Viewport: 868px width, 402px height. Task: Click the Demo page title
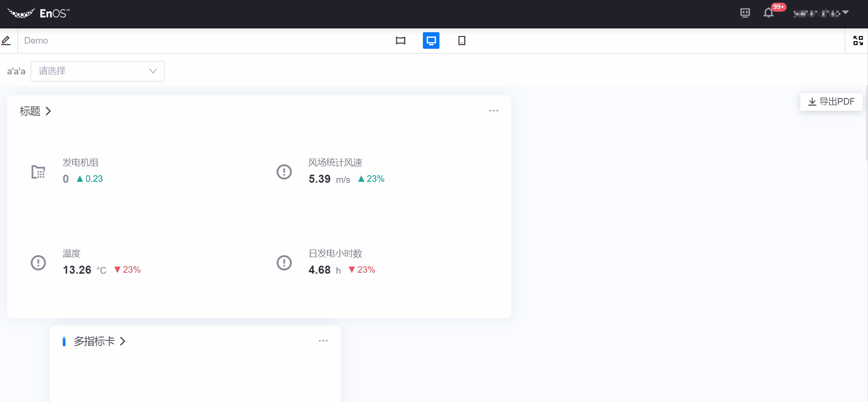pos(36,41)
